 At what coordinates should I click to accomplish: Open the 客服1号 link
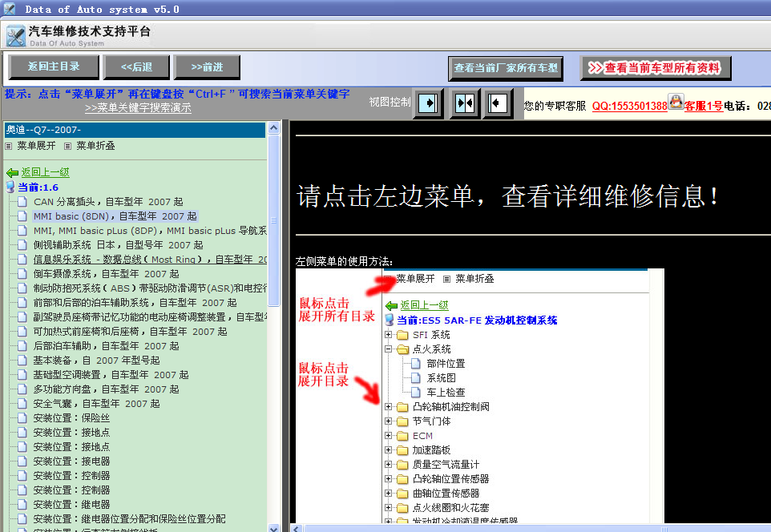point(704,106)
